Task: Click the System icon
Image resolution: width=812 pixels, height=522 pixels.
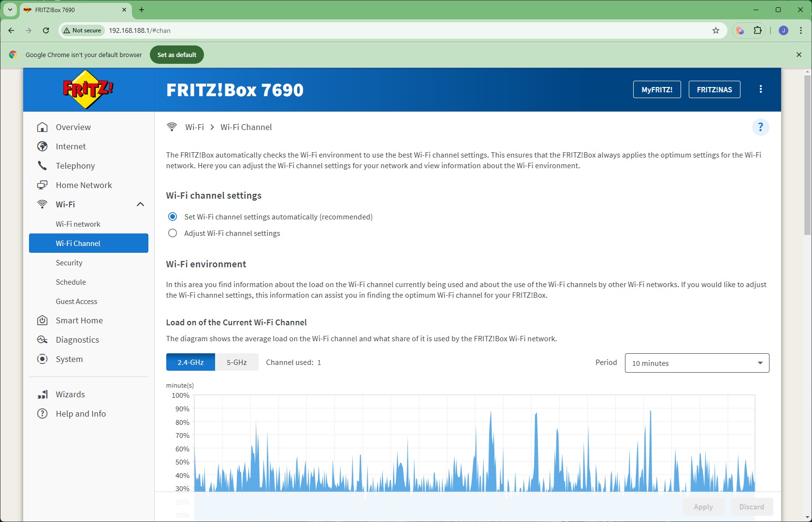Action: [x=43, y=359]
